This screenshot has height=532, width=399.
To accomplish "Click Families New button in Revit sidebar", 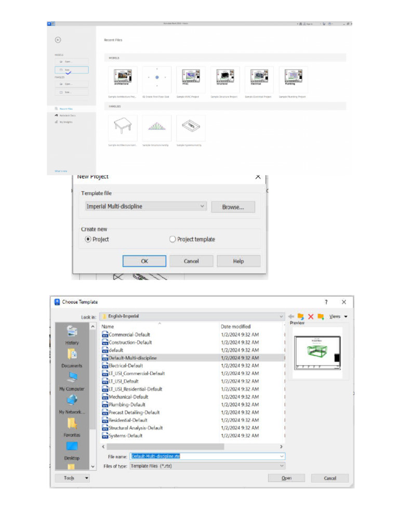I will 72,92.
